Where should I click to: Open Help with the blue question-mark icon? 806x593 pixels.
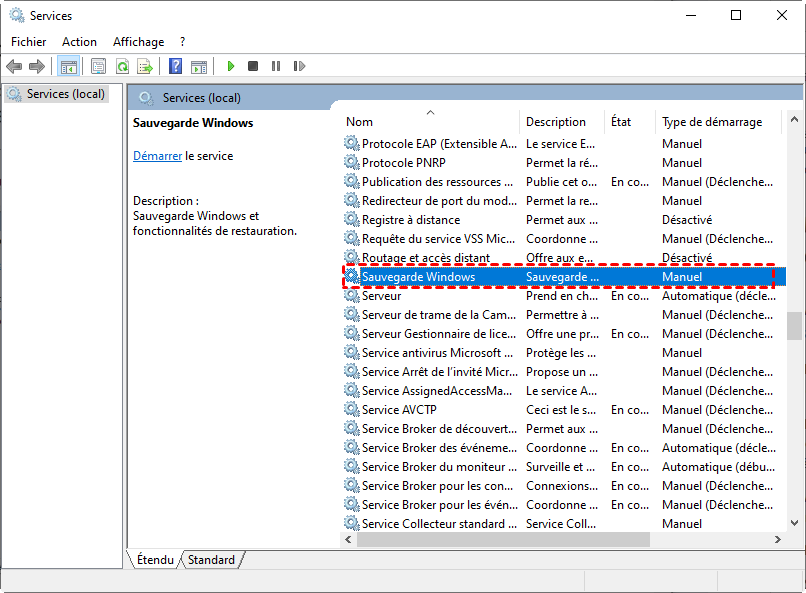point(175,66)
